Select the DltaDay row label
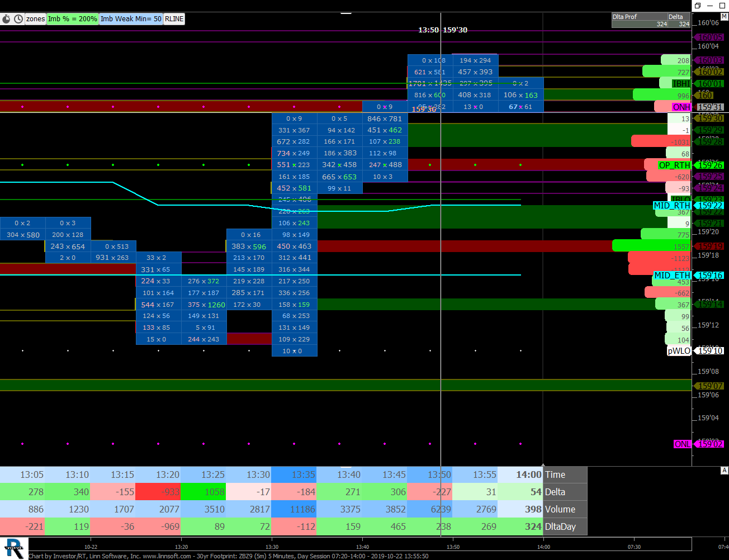The height and width of the screenshot is (560, 729). click(x=565, y=526)
